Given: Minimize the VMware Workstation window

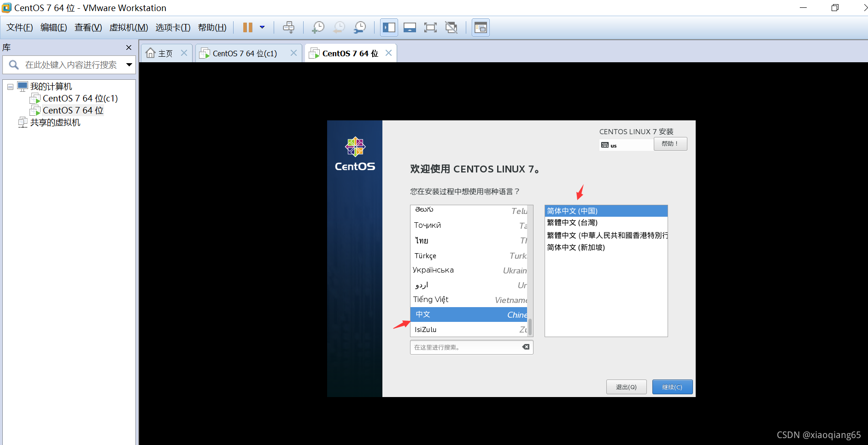Looking at the screenshot, I should coord(803,8).
